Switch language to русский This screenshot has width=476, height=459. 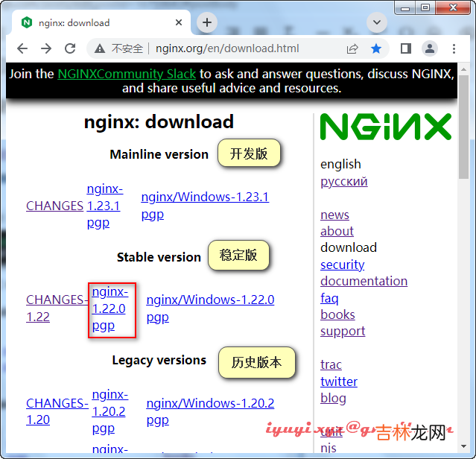(343, 181)
